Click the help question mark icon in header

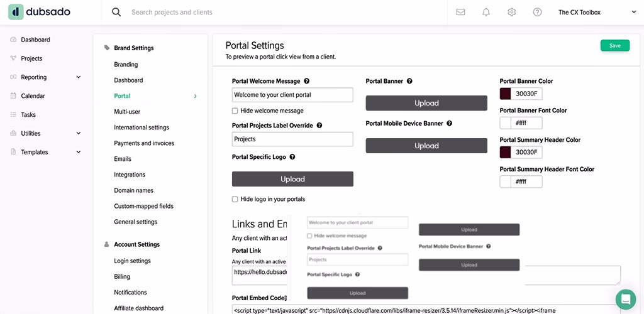tap(537, 12)
